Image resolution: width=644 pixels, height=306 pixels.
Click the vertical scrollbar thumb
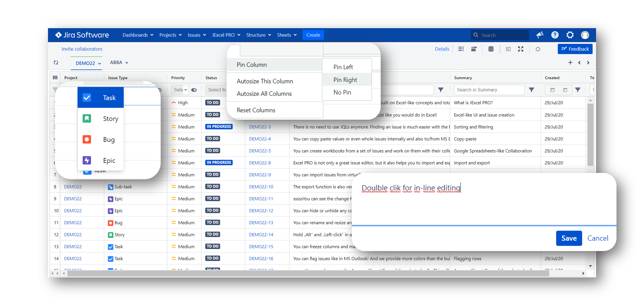pos(590,135)
